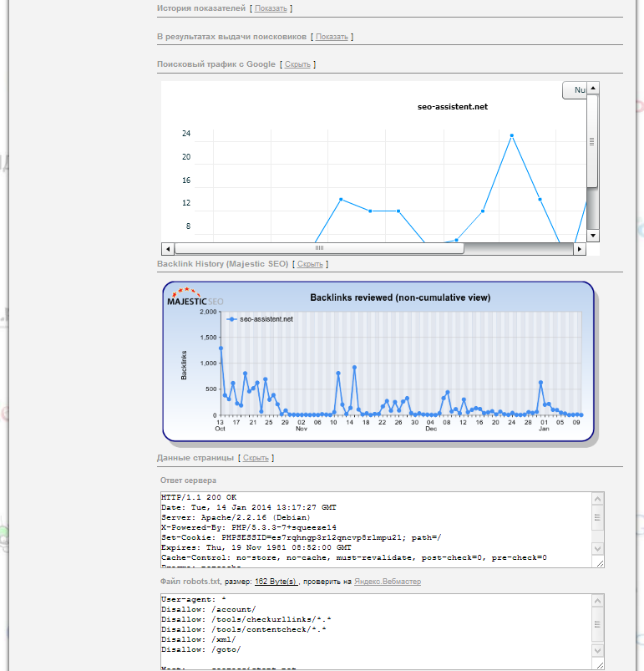The width and height of the screenshot is (644, 671).
Task: Click server response box scroll-down arrow
Action: click(597, 548)
